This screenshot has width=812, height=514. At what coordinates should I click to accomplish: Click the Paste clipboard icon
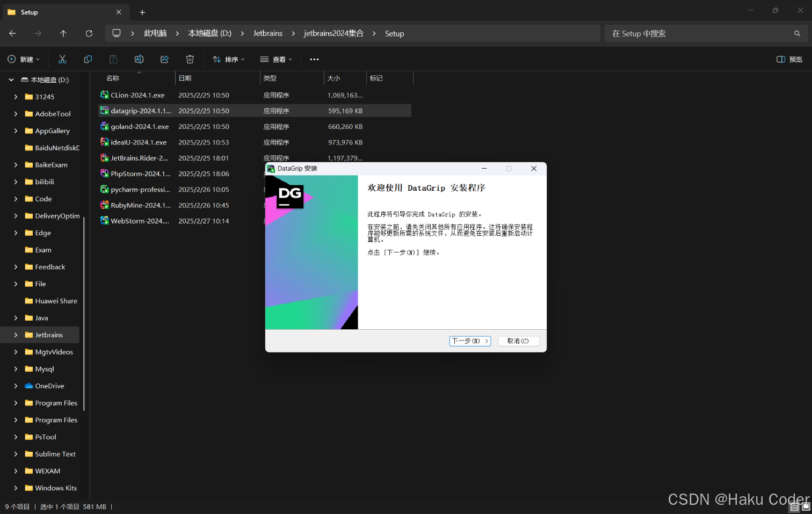coord(113,59)
